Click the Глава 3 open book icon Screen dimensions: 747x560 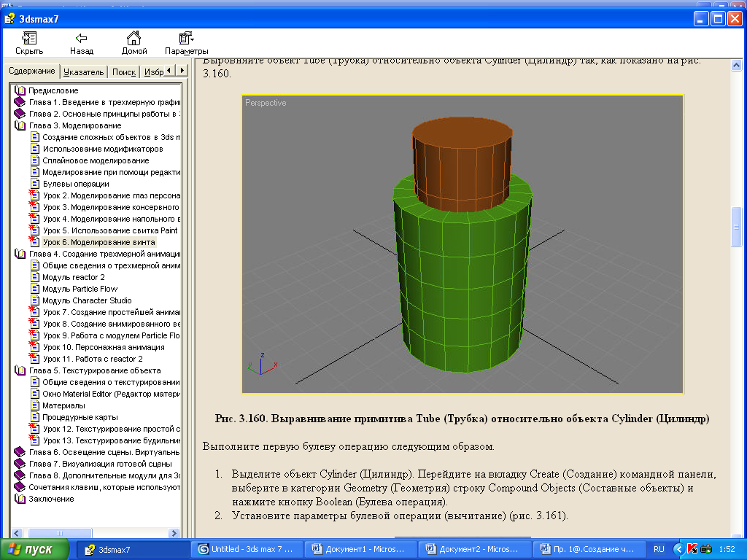click(20, 125)
